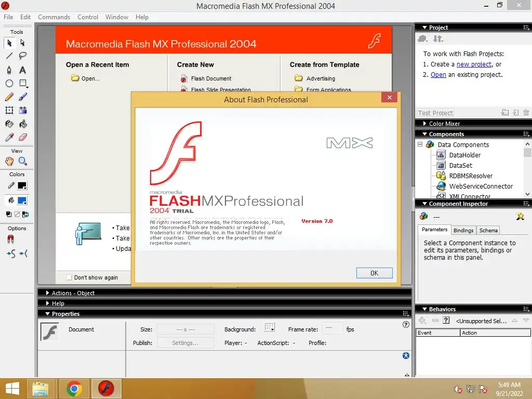Screen dimensions: 532x399
Task: Switch to the Bindings tab
Action: [463, 230]
